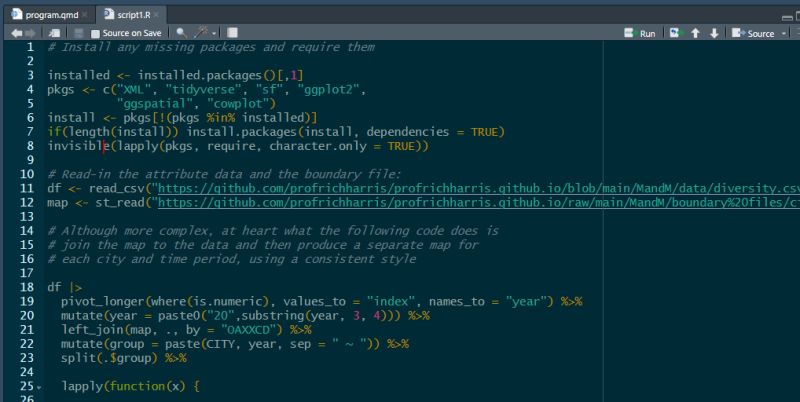Click line number 10 in the gutter
This screenshot has width=800, height=402.
click(x=27, y=174)
